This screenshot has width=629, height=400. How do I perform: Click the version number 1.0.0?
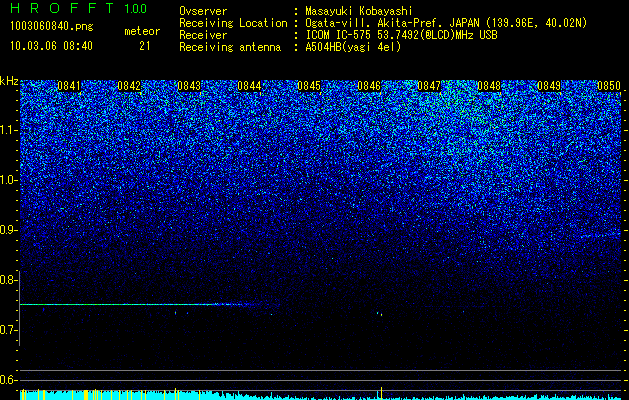(135, 8)
